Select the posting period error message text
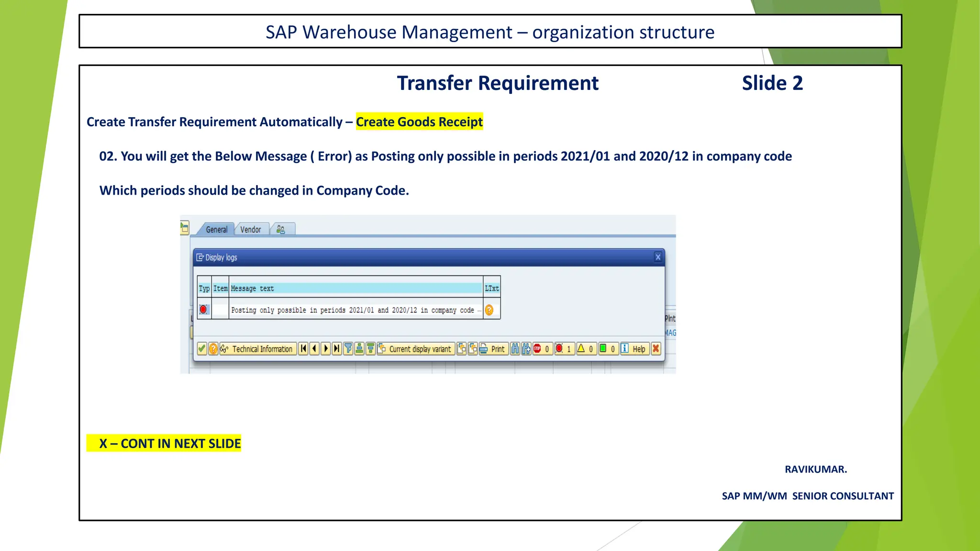 coord(356,310)
